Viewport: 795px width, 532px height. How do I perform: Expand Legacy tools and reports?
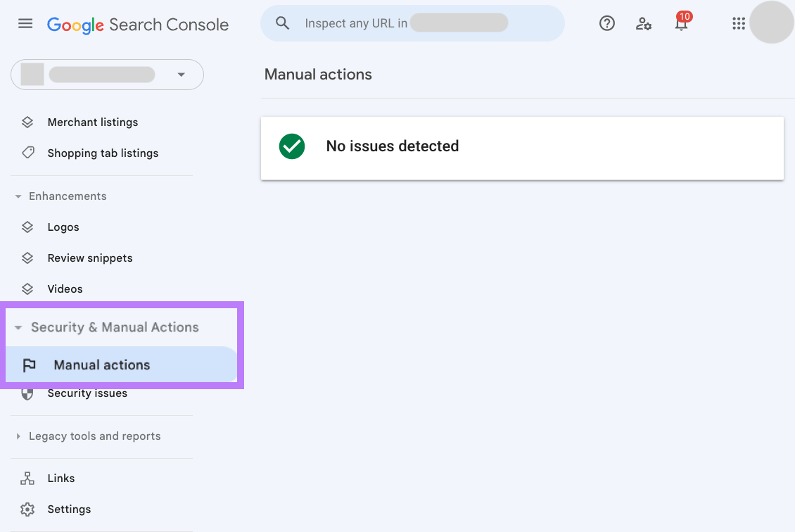(x=18, y=436)
